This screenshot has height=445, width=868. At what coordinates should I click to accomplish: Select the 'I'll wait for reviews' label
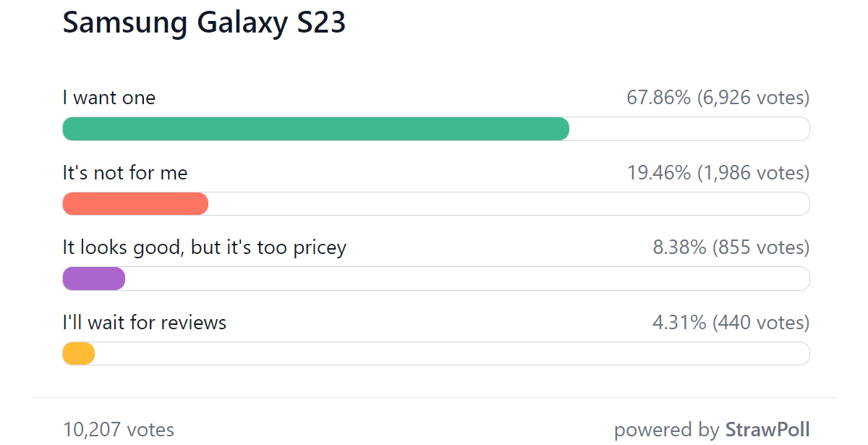tap(145, 323)
